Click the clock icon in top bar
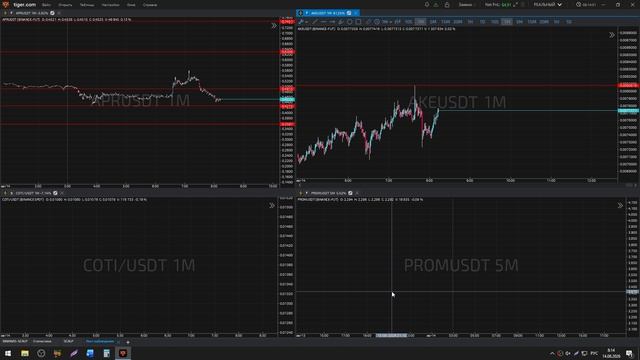 (578, 4)
